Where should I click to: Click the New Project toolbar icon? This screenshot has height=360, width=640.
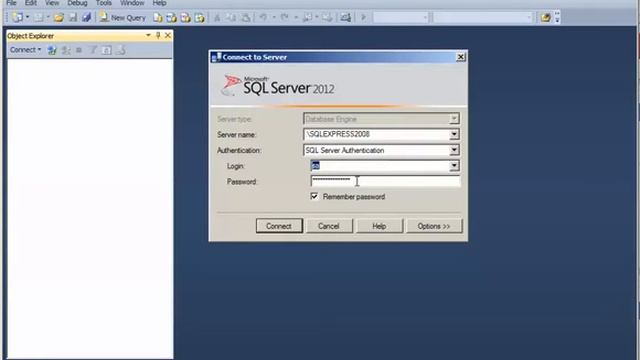coord(17,18)
